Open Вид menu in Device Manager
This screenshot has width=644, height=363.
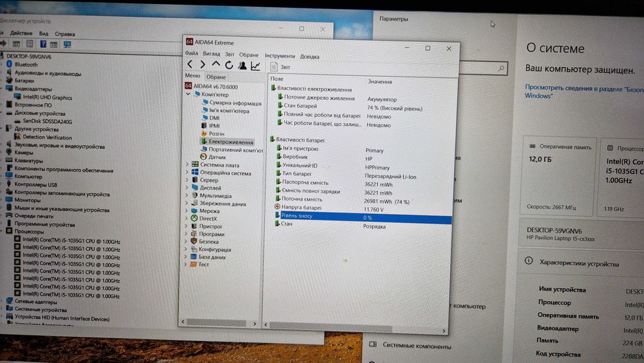point(44,34)
